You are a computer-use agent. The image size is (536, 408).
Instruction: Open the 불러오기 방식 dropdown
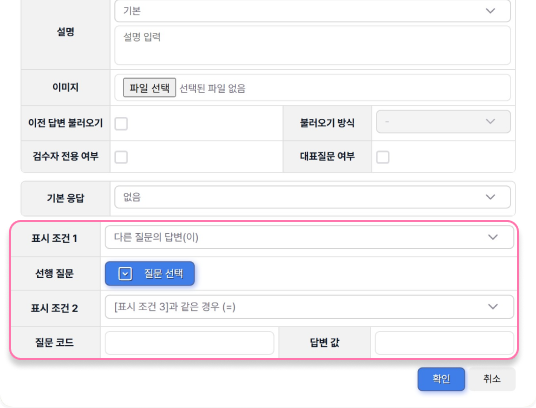coord(443,122)
